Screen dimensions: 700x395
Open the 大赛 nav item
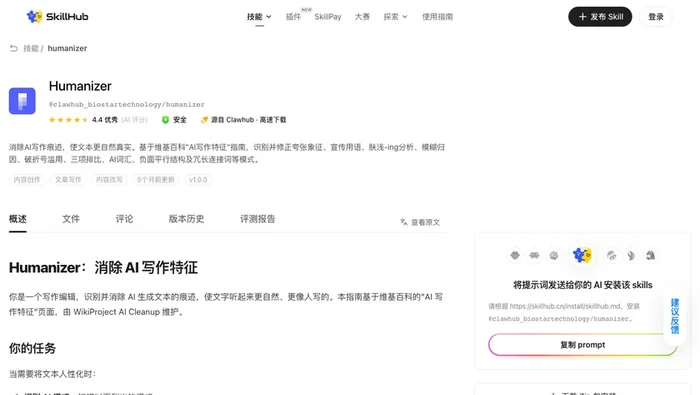click(x=362, y=17)
